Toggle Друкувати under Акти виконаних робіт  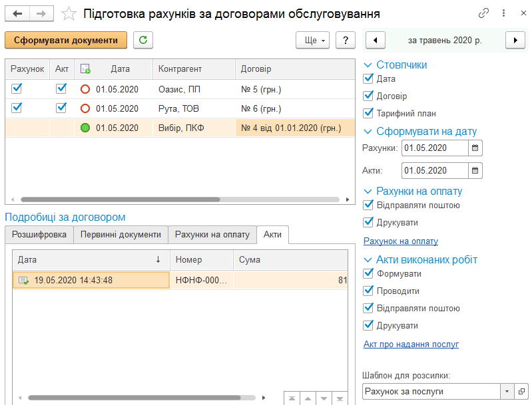(368, 325)
